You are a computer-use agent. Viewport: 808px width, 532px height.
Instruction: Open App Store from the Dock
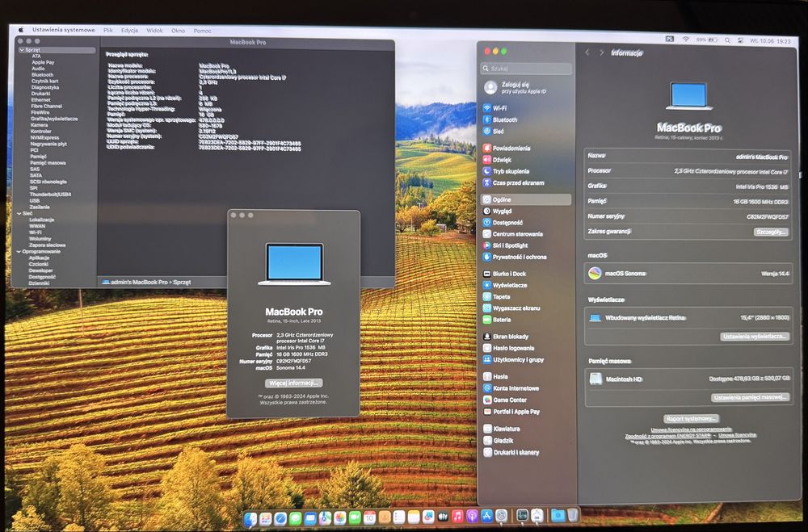[487, 516]
